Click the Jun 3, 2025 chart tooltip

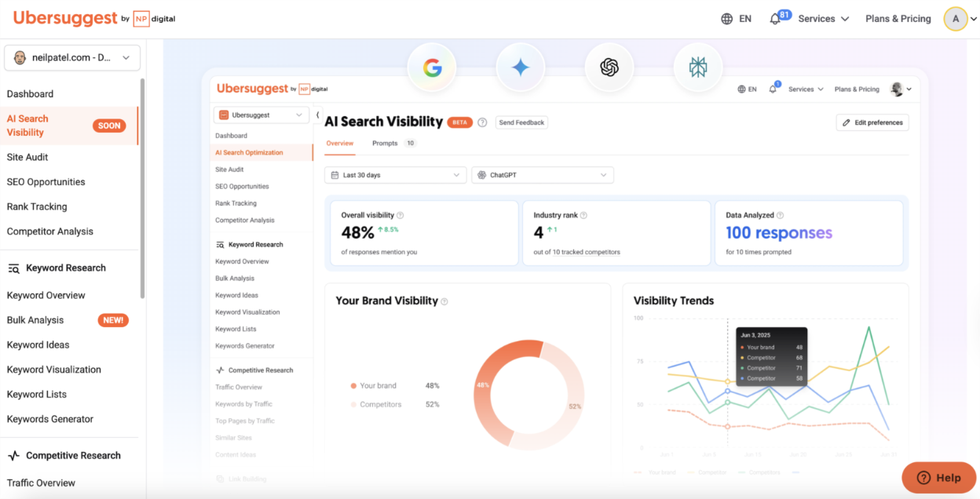[772, 357]
